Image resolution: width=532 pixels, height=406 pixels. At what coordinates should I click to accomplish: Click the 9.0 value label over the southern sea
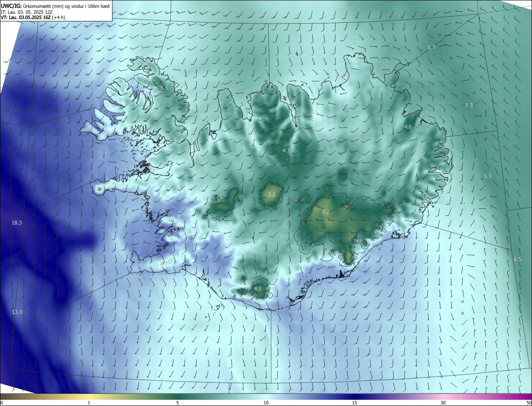267,340
